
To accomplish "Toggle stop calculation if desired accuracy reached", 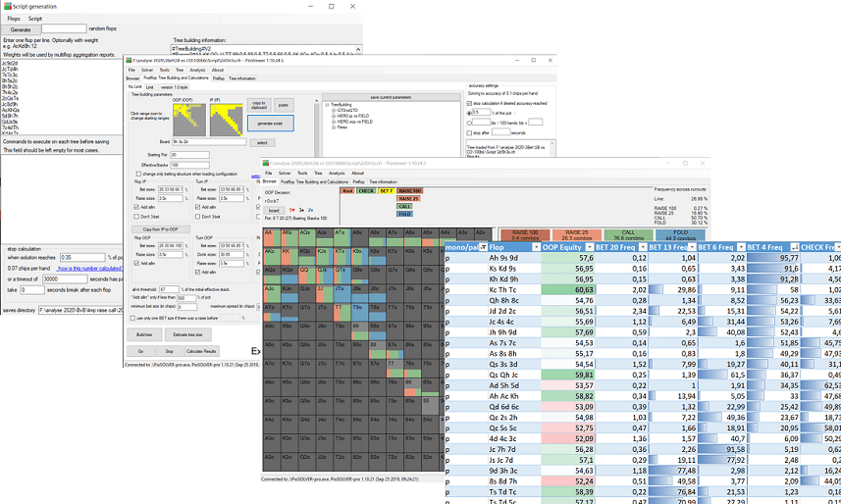I will (468, 103).
